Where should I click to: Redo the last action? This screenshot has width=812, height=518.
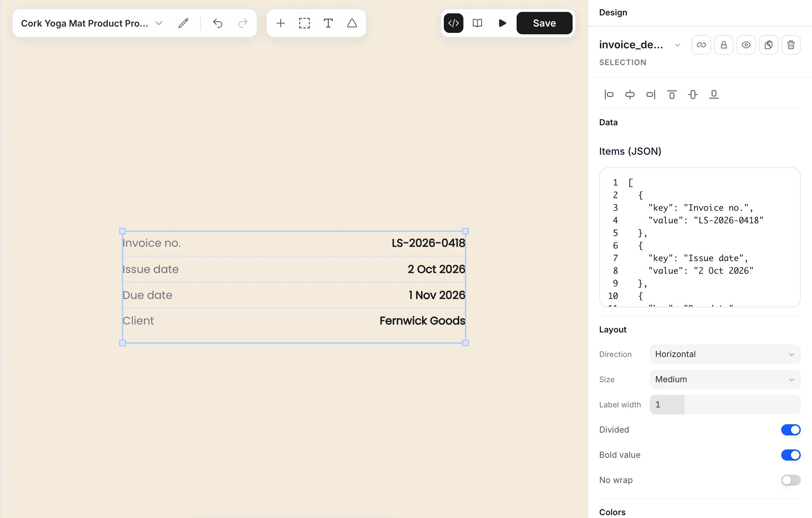[243, 23]
